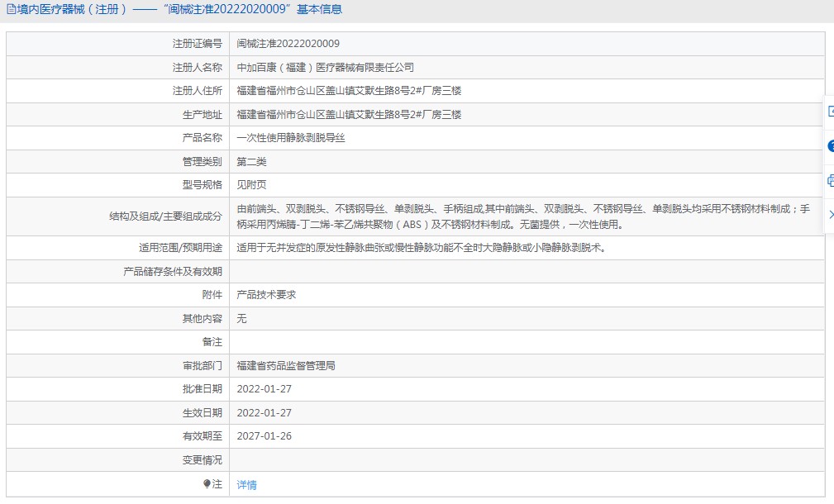Click the expiry date 2027-01-26
This screenshot has width=834, height=504.
point(264,436)
